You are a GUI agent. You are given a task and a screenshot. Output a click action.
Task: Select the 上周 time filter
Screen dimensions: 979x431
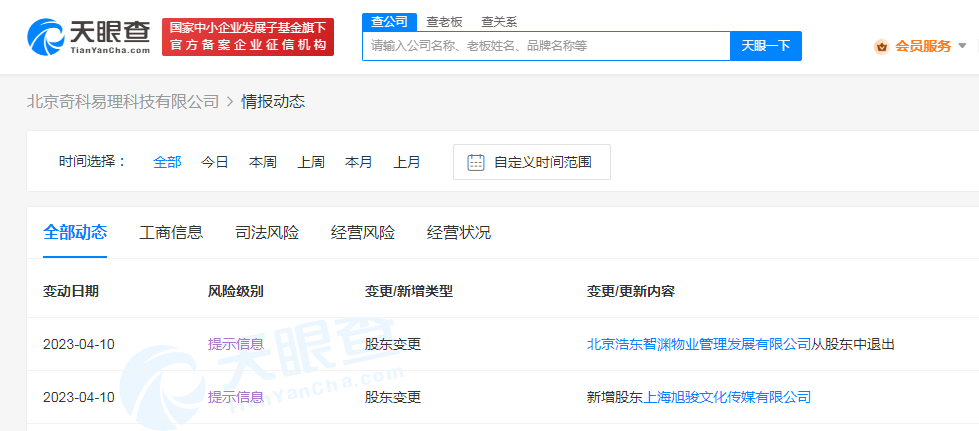[x=311, y=162]
